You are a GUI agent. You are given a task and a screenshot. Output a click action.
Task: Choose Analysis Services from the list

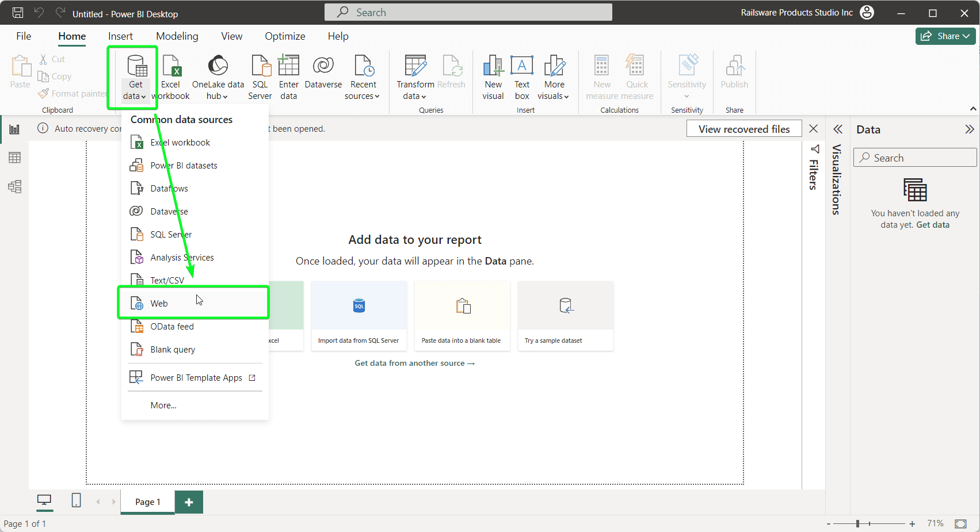pos(195,258)
